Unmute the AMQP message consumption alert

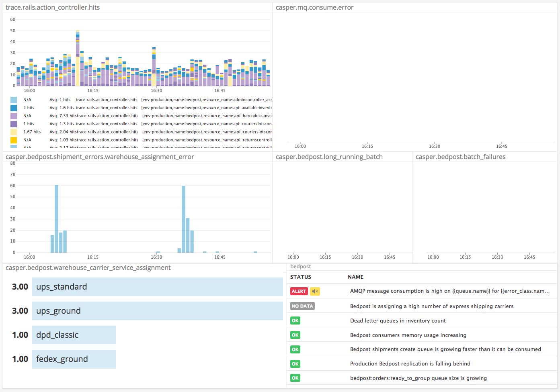tap(315, 291)
